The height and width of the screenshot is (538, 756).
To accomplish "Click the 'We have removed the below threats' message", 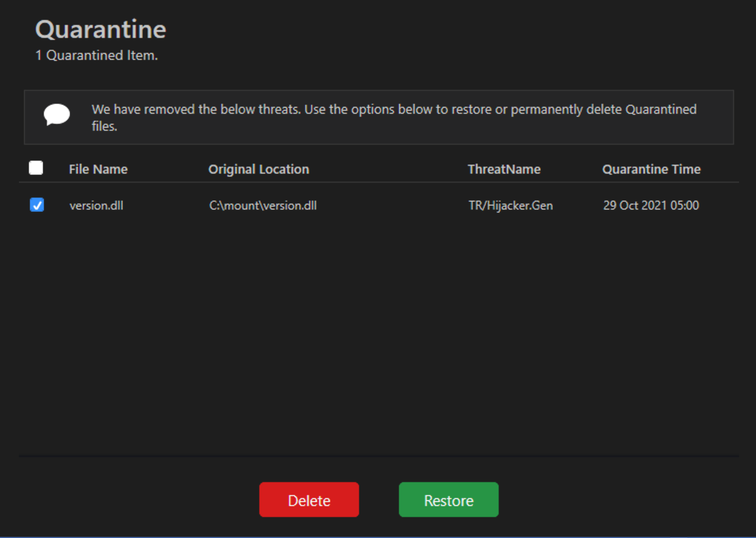I will pyautogui.click(x=394, y=117).
